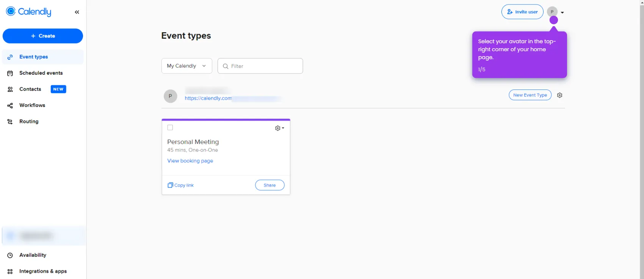Image resolution: width=644 pixels, height=279 pixels.
Task: Click the Event types heading
Action: [x=186, y=36]
